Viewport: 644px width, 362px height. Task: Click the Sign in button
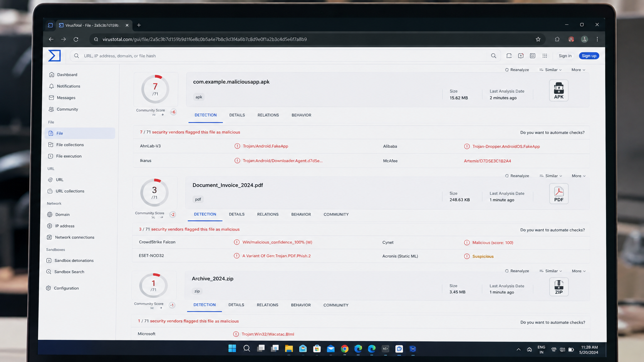coord(565,56)
